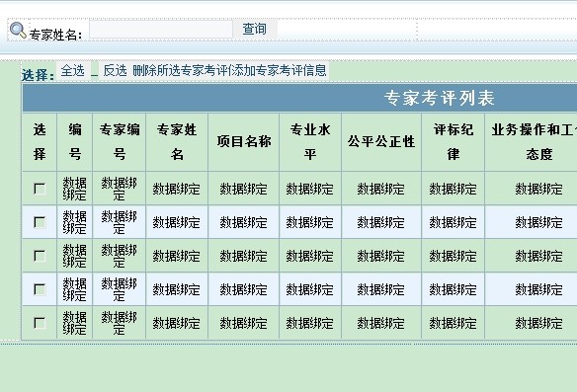Focus the 专家姓名 input field
The width and height of the screenshot is (577, 392).
(x=161, y=29)
